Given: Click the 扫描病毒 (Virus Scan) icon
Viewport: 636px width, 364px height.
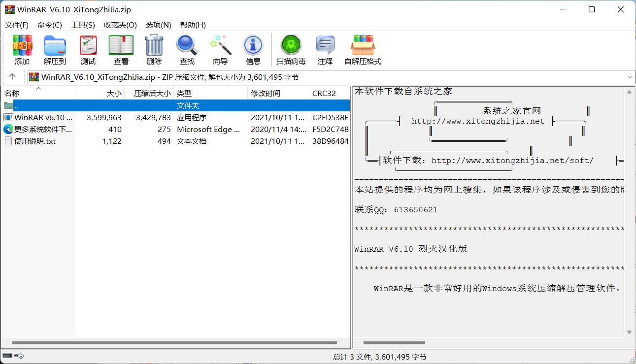Looking at the screenshot, I should pyautogui.click(x=291, y=48).
